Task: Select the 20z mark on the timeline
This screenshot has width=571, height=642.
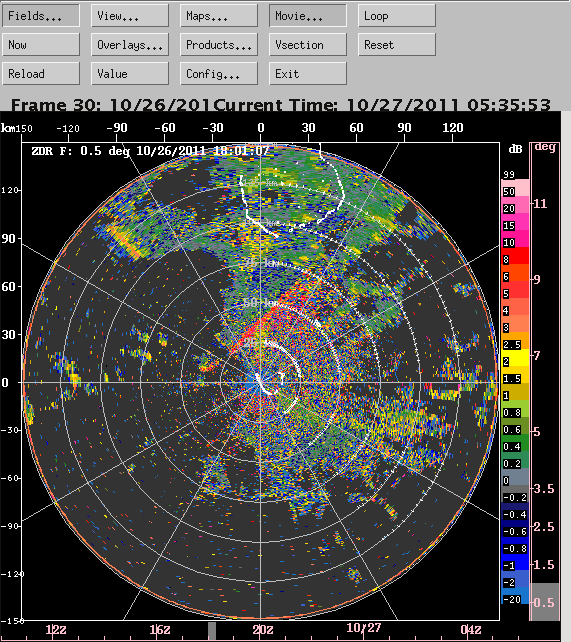Action: click(x=262, y=629)
